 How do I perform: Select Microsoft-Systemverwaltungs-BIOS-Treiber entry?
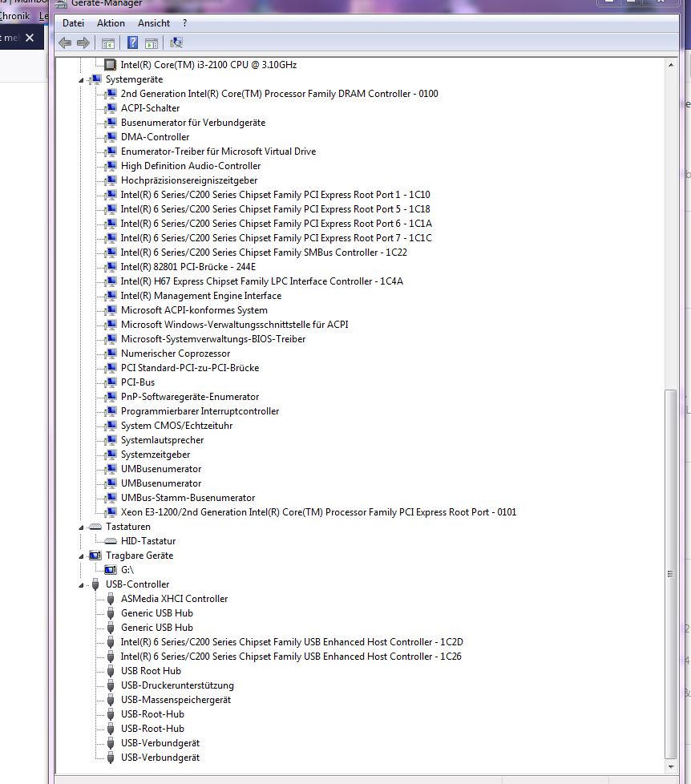click(x=213, y=340)
